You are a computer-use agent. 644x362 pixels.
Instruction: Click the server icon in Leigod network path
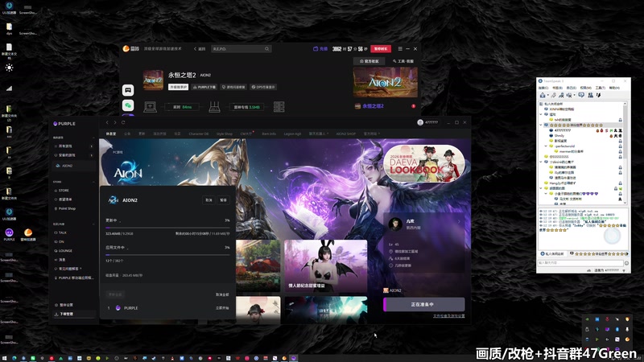tap(279, 107)
